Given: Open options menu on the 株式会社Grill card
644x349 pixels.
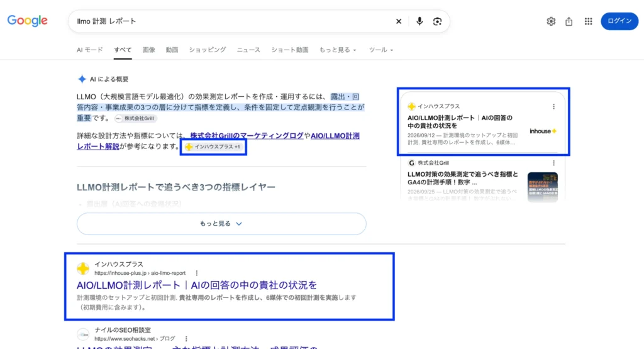Looking at the screenshot, I should (x=553, y=163).
